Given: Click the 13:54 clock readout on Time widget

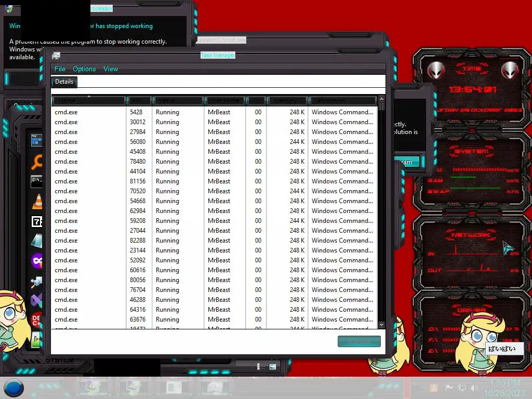Looking at the screenshot, I should [x=473, y=89].
